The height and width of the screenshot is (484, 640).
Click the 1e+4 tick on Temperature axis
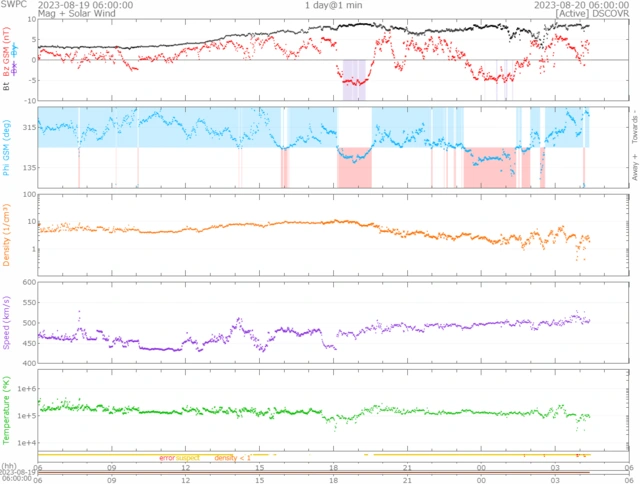pos(27,442)
